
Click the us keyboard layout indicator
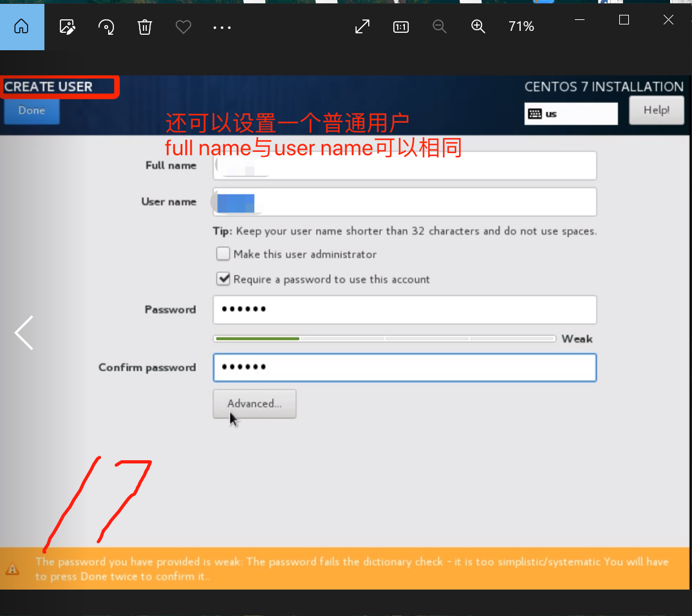pos(570,114)
